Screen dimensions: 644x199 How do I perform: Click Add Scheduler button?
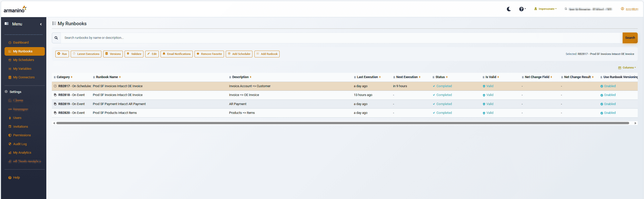pyautogui.click(x=239, y=54)
